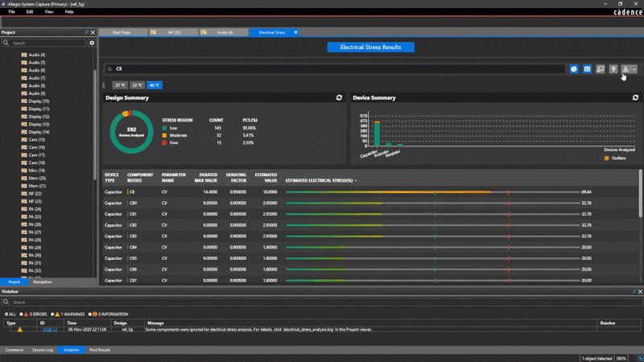Viewport: 644px width, 362px height.
Task: Open the Find Results tab
Action: [x=100, y=350]
